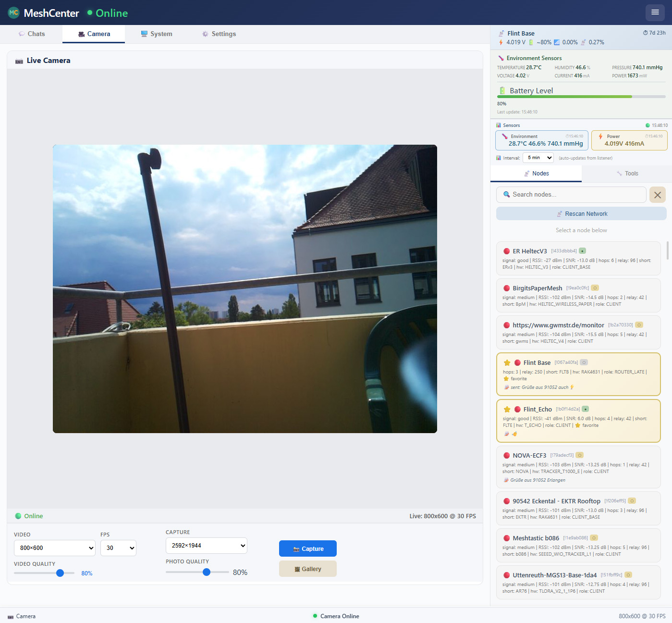Click the star icon on Flint Base
The width and height of the screenshot is (672, 623).
point(507,363)
